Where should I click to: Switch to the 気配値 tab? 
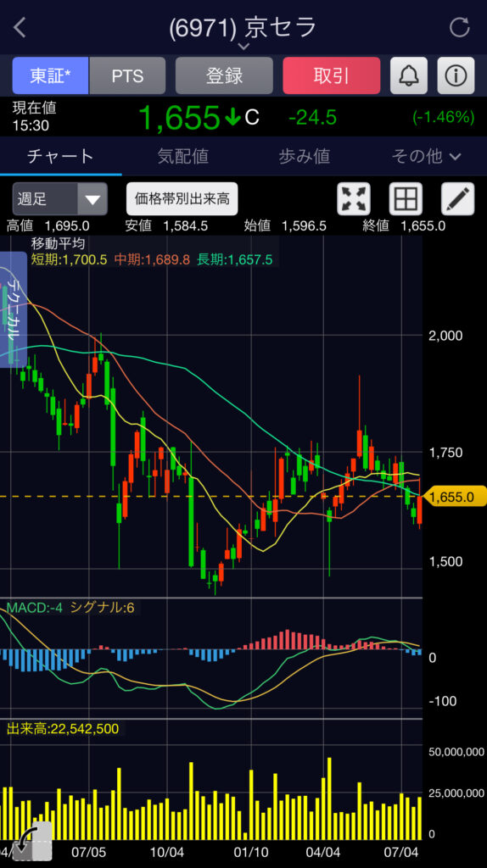click(x=182, y=156)
